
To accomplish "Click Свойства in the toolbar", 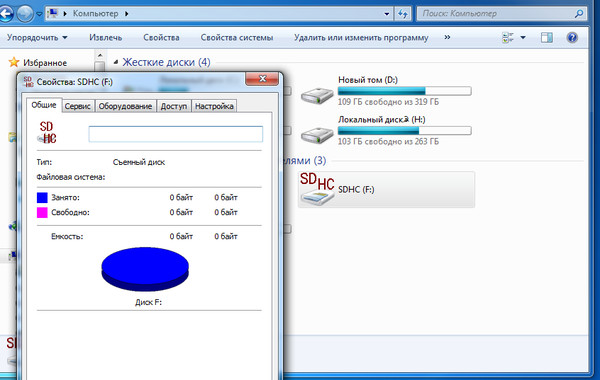I will 161,38.
